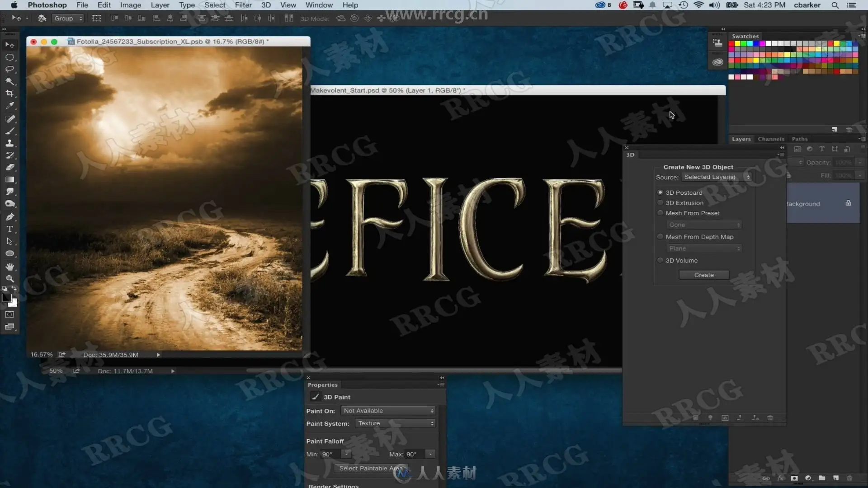Select the Move tool in the toolbox
This screenshot has height=488, width=868.
(9, 45)
